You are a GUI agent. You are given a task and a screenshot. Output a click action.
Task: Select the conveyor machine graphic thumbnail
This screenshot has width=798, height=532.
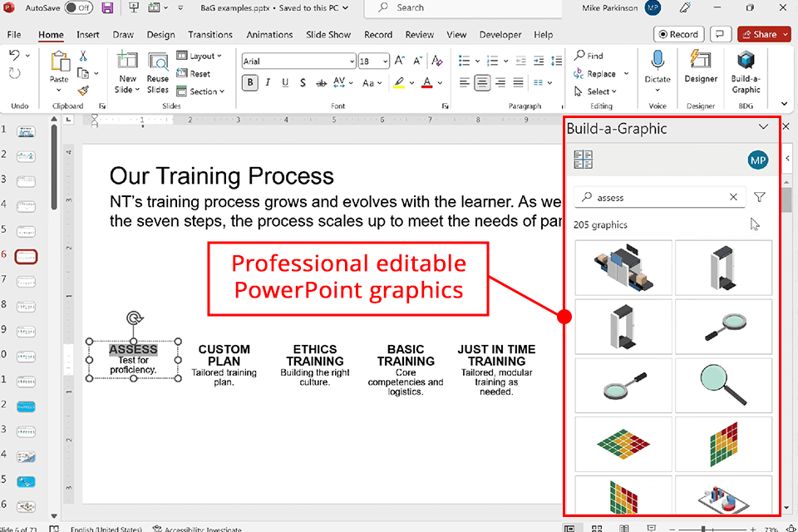coord(623,268)
